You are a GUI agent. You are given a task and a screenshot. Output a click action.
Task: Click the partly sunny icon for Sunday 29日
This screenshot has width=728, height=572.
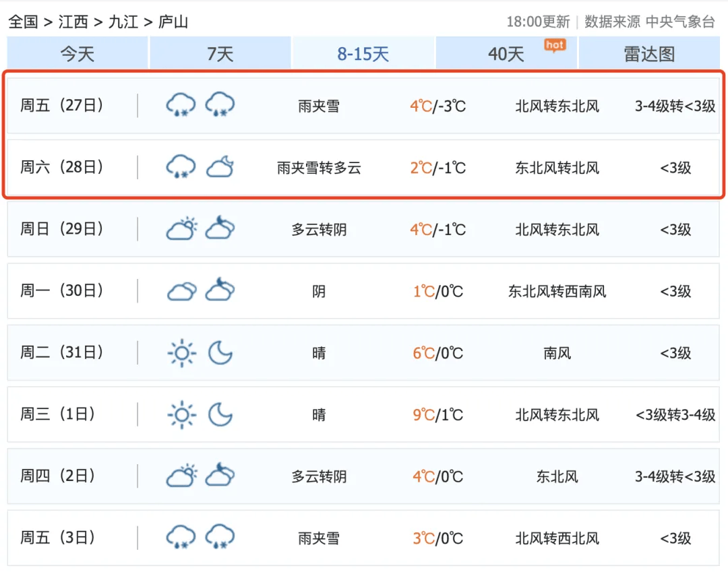(181, 229)
